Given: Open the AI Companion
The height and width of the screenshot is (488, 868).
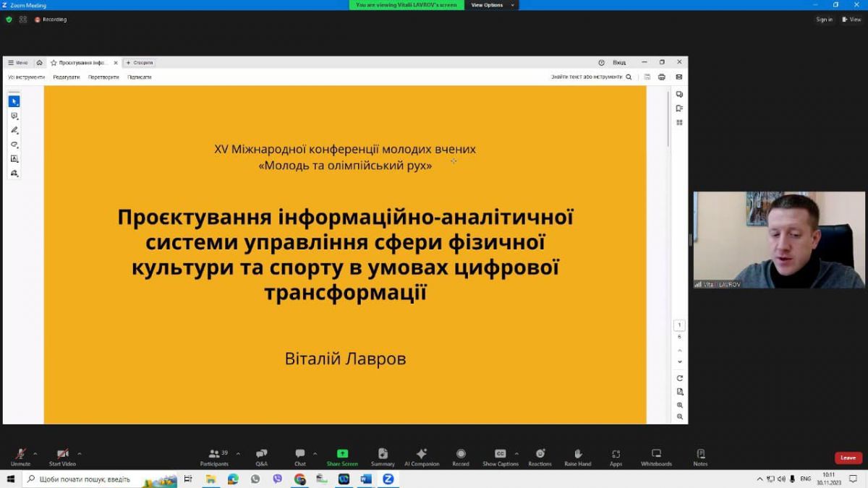Looking at the screenshot, I should (421, 457).
